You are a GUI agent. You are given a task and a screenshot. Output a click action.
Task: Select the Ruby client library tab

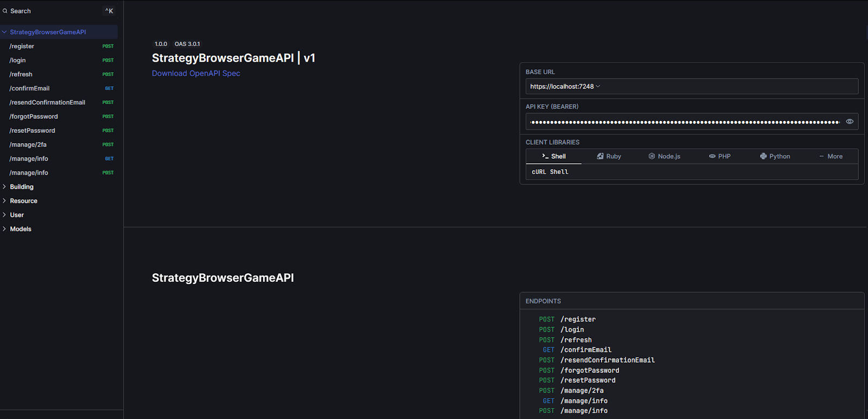[x=609, y=156]
